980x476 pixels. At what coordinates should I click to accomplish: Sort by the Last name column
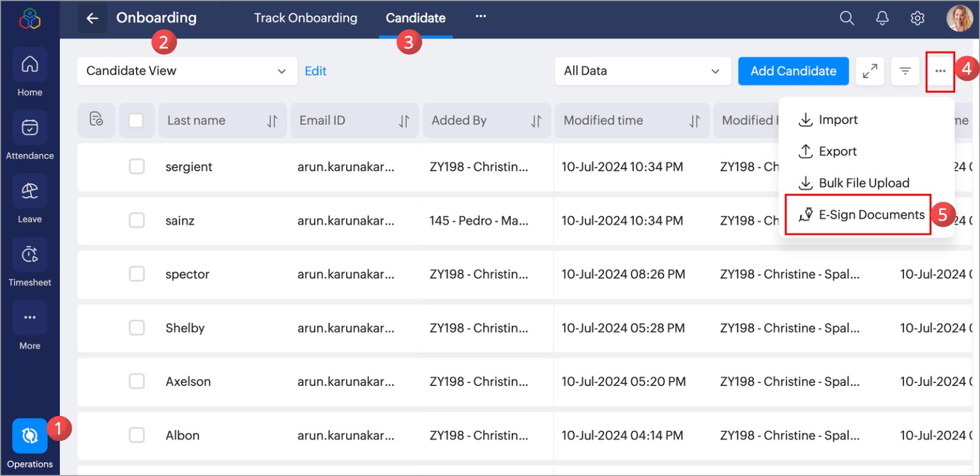pos(273,121)
